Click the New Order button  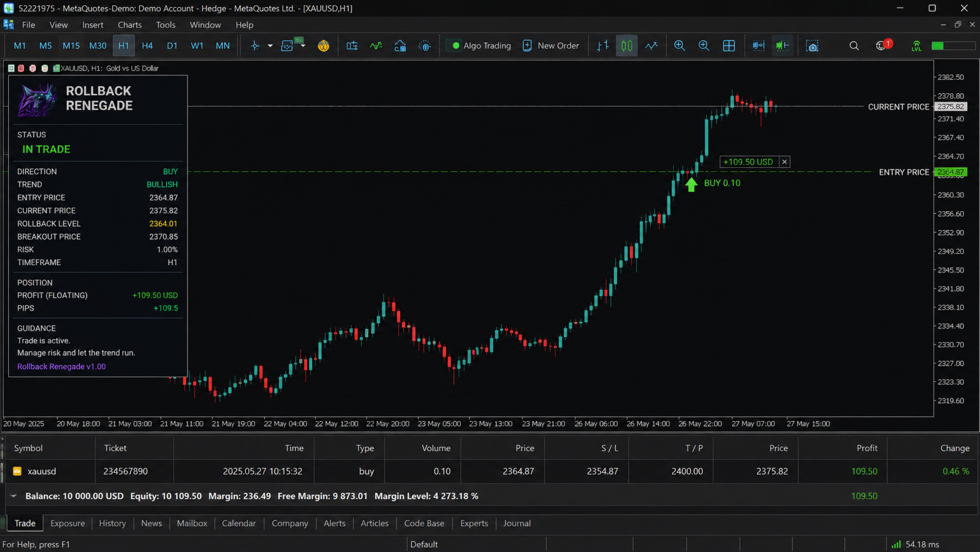point(550,46)
